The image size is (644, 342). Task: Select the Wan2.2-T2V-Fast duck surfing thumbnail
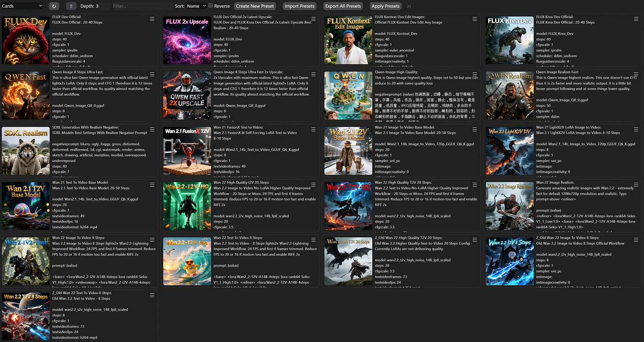187,261
